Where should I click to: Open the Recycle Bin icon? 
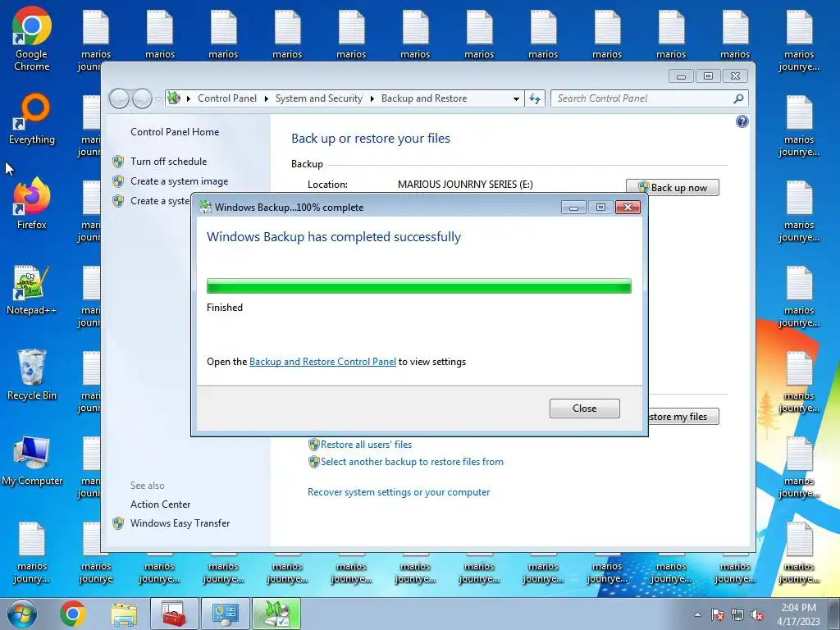pyautogui.click(x=32, y=374)
